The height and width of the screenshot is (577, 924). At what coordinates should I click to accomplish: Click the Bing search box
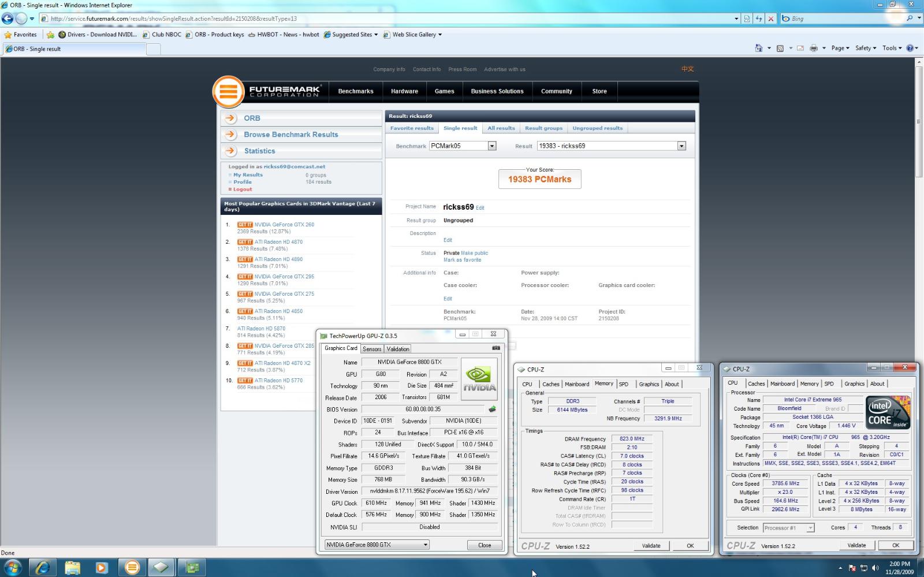[x=843, y=18]
